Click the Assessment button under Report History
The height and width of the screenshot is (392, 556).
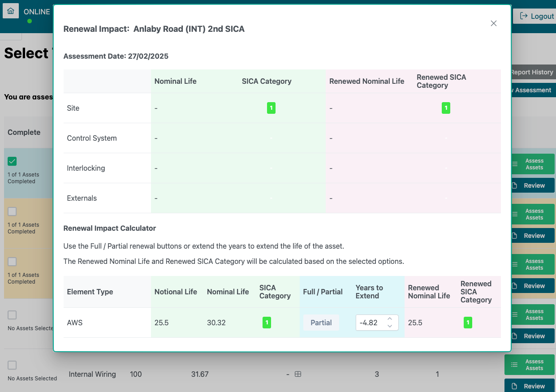click(533, 90)
